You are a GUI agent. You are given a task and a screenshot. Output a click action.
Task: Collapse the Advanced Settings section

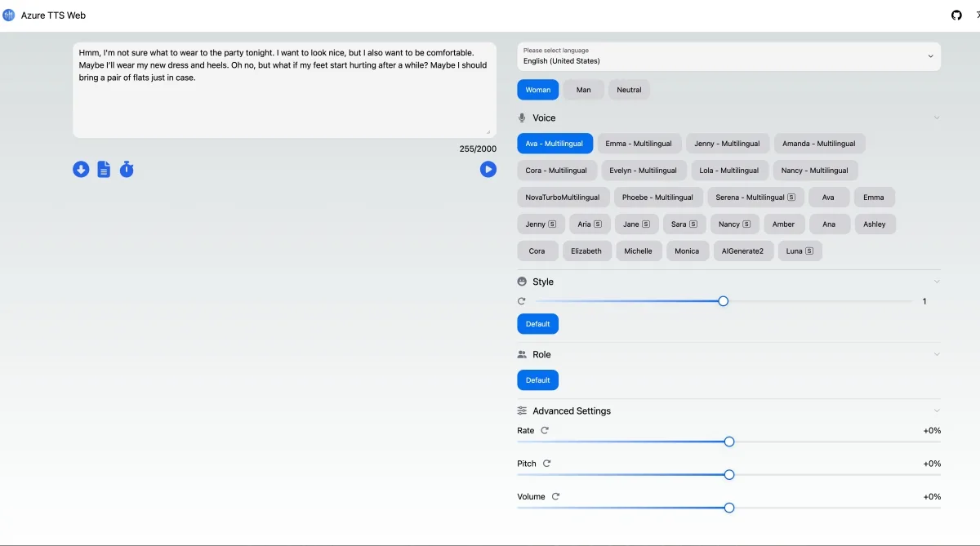pyautogui.click(x=936, y=411)
